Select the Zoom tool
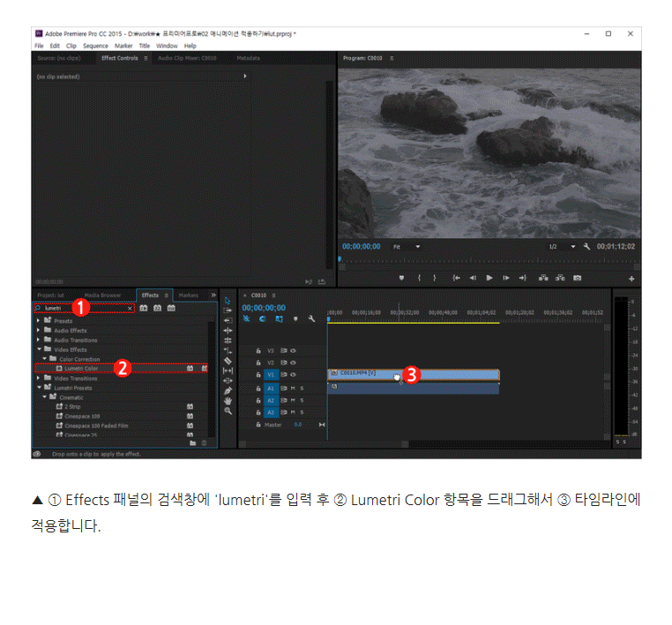Screen dimensions: 672x625 pyautogui.click(x=228, y=411)
